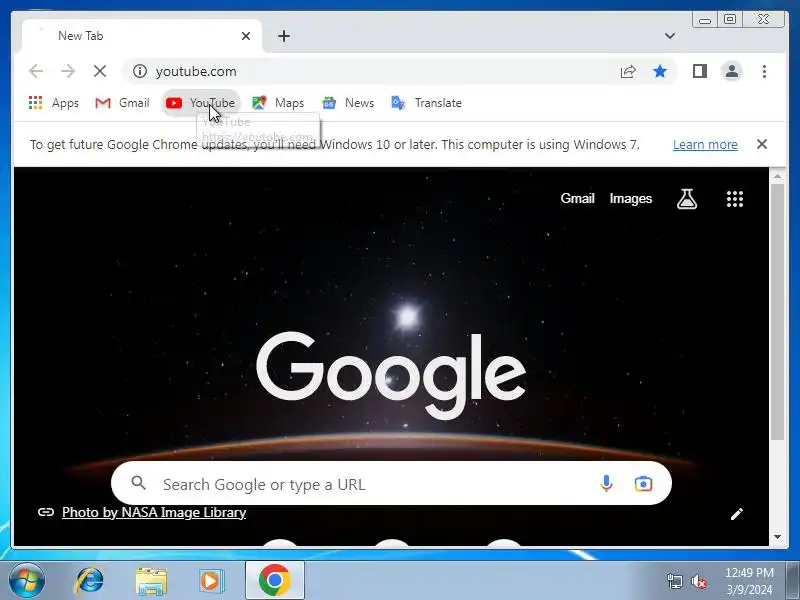The height and width of the screenshot is (600, 800).
Task: Open a new tab with plus button
Action: point(284,36)
